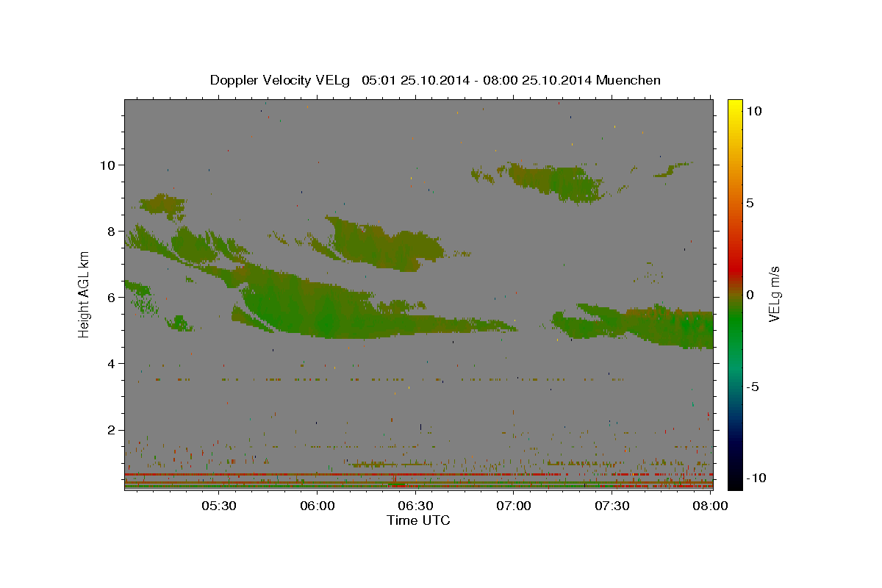Click the 'Height AGL km' y-axis label
The height and width of the screenshot is (588, 882).
85,294
